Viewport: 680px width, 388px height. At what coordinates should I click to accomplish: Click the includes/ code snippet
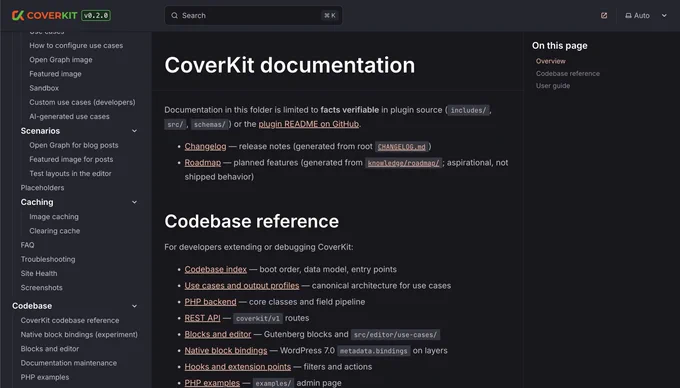[x=468, y=110]
